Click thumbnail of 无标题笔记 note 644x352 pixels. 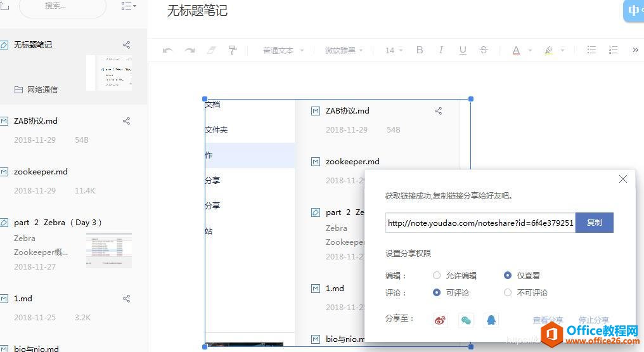[109, 73]
